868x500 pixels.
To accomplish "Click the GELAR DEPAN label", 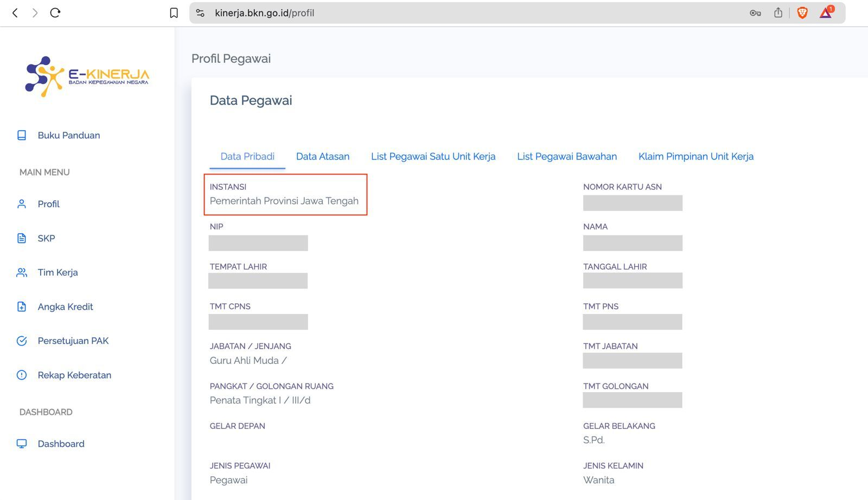I will click(237, 426).
